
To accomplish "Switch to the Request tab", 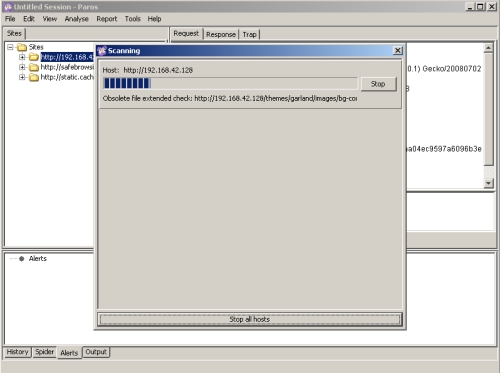I will [186, 34].
